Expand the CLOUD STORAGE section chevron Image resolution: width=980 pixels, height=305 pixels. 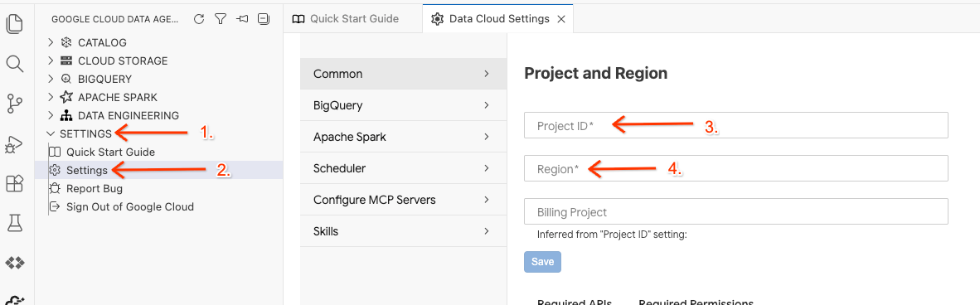(51, 61)
